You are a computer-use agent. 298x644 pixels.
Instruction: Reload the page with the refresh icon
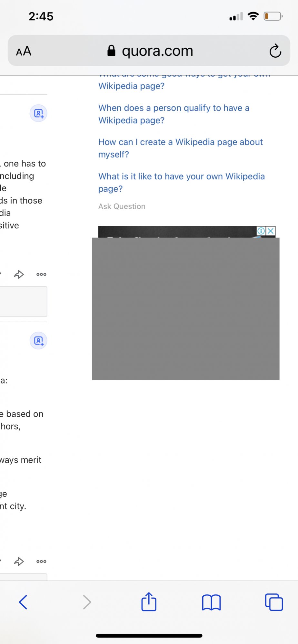click(x=275, y=51)
